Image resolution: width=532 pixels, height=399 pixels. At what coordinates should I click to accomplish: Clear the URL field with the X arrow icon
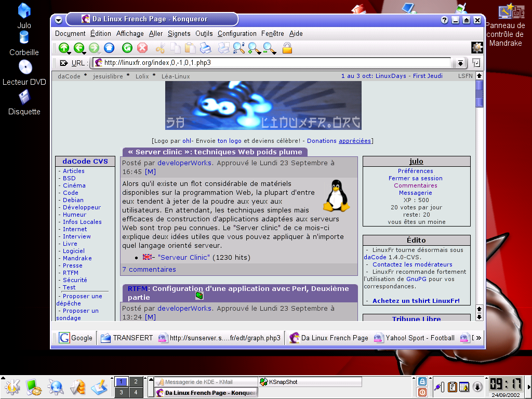pyautogui.click(x=64, y=63)
